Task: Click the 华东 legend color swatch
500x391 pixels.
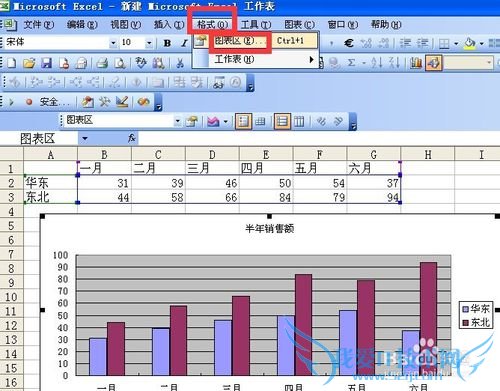Action: (466, 309)
